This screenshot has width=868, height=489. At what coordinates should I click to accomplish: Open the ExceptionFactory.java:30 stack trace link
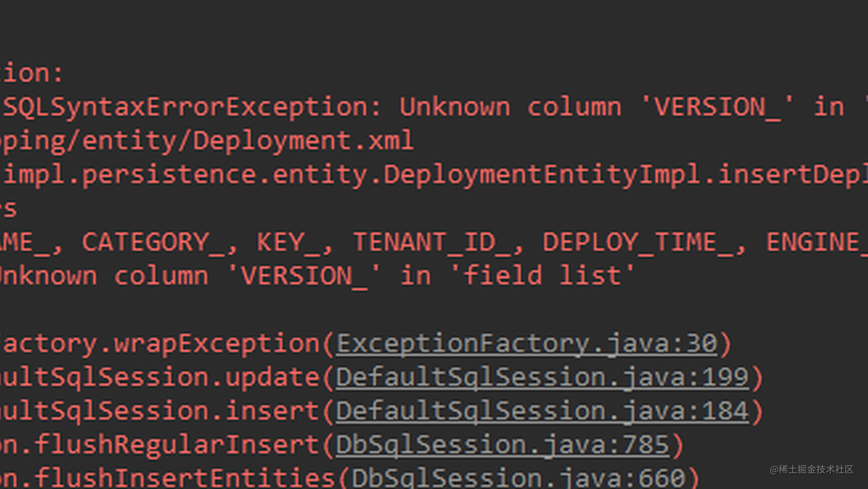[x=526, y=344]
